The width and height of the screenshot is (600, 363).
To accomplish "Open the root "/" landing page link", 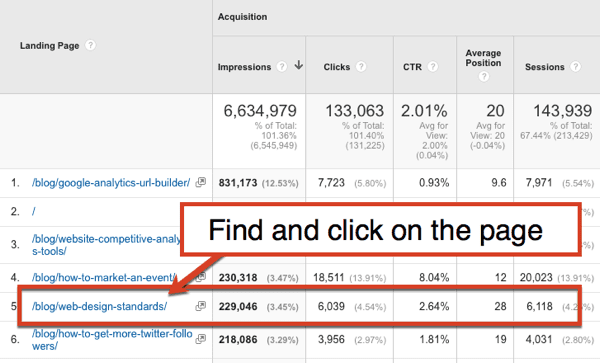I will click(x=34, y=212).
